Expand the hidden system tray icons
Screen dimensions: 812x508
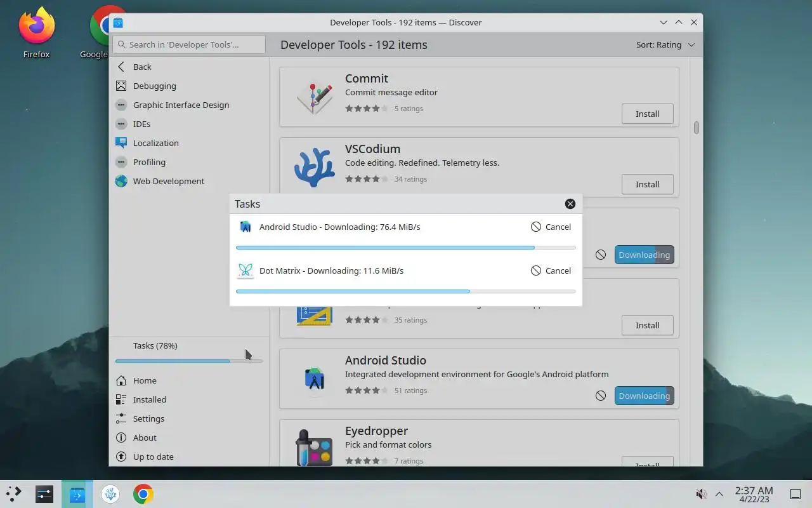click(x=719, y=494)
